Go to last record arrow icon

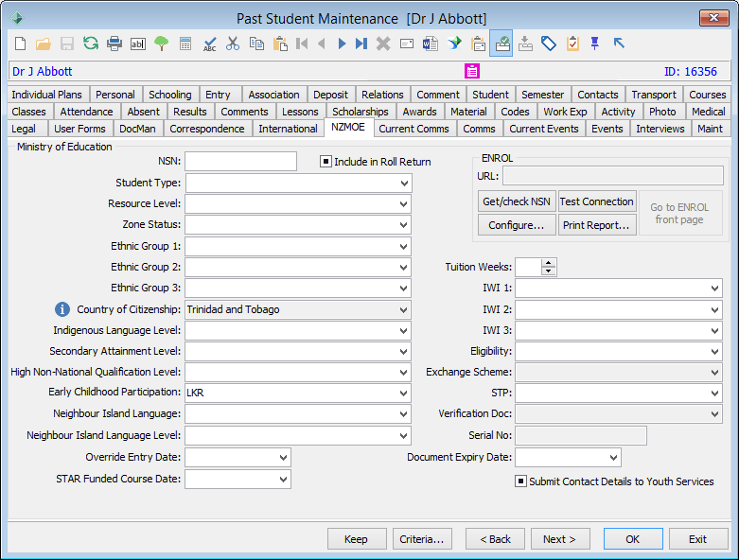(361, 44)
